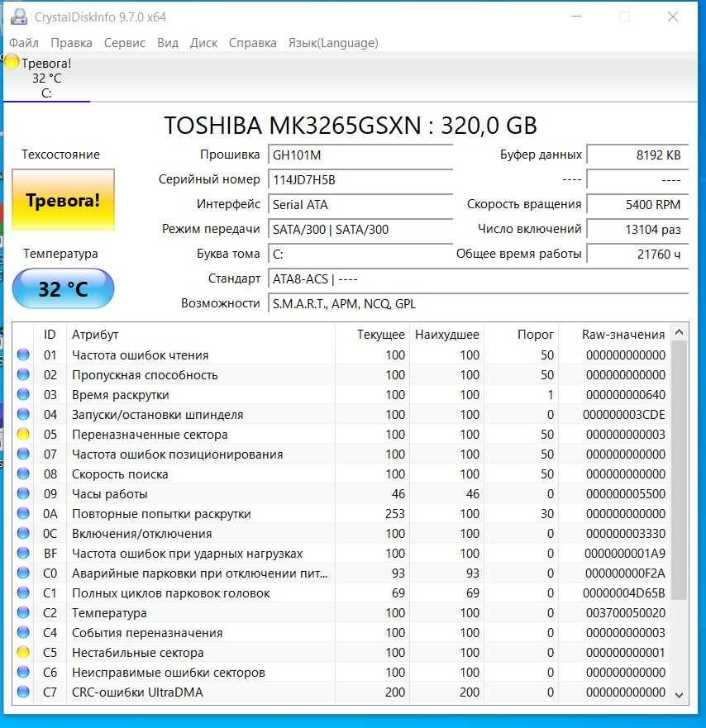The height and width of the screenshot is (728, 706).
Task: Close the CrystalDiskInfo window
Action: click(x=672, y=17)
